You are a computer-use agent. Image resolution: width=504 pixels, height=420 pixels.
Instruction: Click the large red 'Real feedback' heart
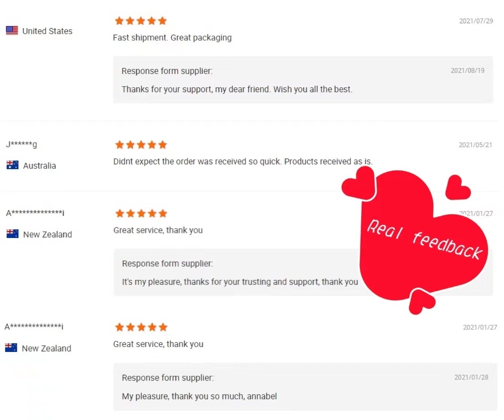click(414, 234)
